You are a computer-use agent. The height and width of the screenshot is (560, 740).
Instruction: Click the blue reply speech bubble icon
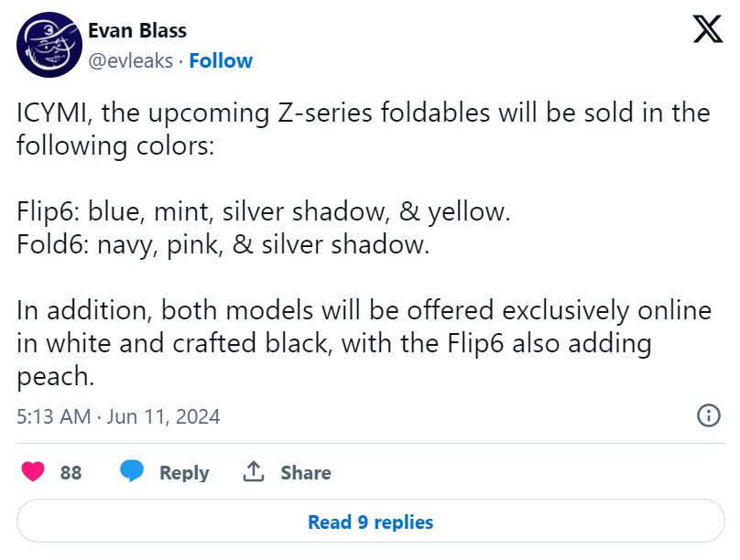tap(132, 472)
